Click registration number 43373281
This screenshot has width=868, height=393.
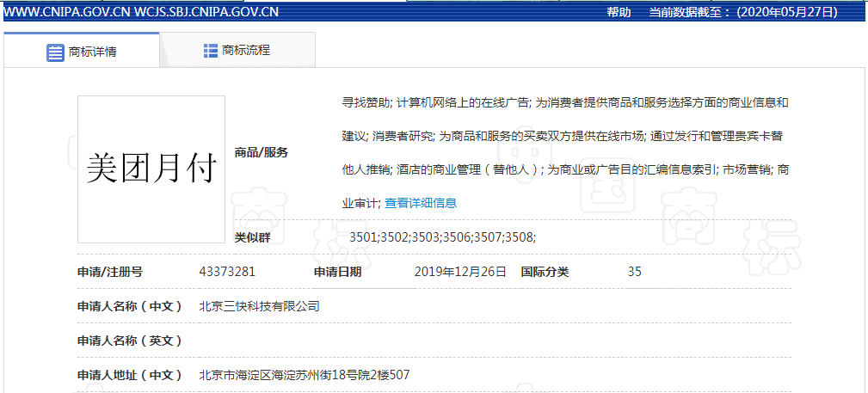(227, 272)
